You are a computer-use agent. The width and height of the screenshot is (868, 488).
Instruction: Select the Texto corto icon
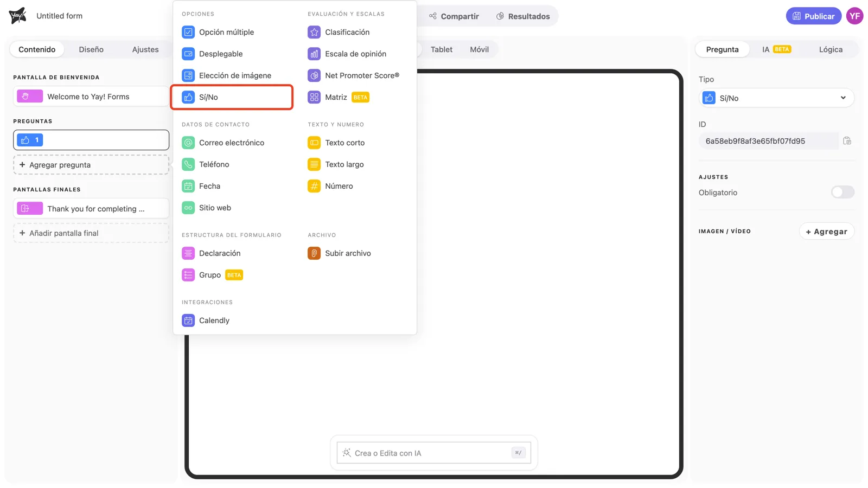tap(314, 143)
